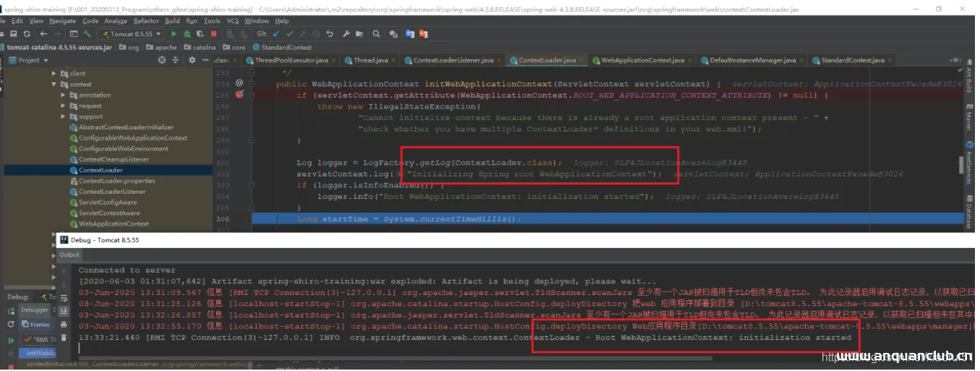
Task: Switch to the WebApplicationContext.java tab
Action: click(642, 60)
